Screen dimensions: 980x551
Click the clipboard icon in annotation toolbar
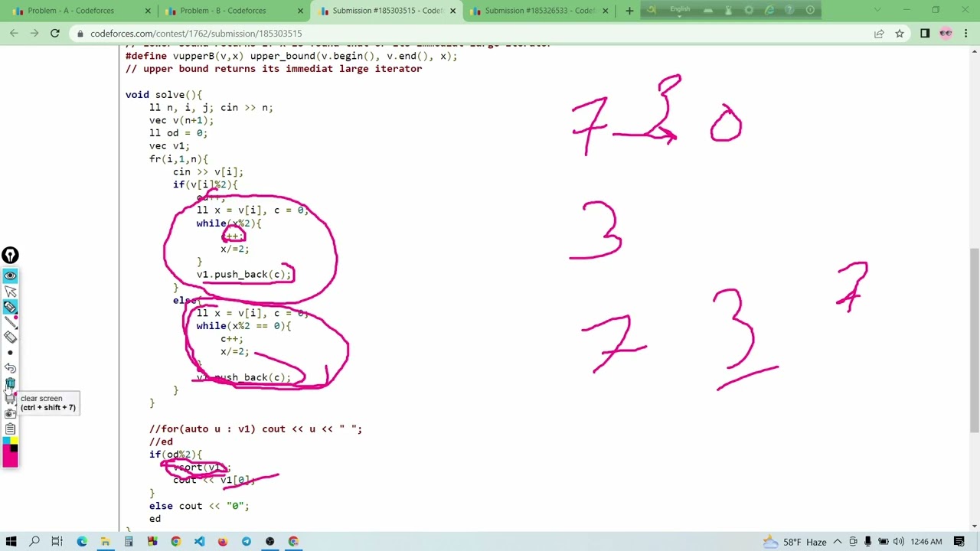tap(10, 429)
